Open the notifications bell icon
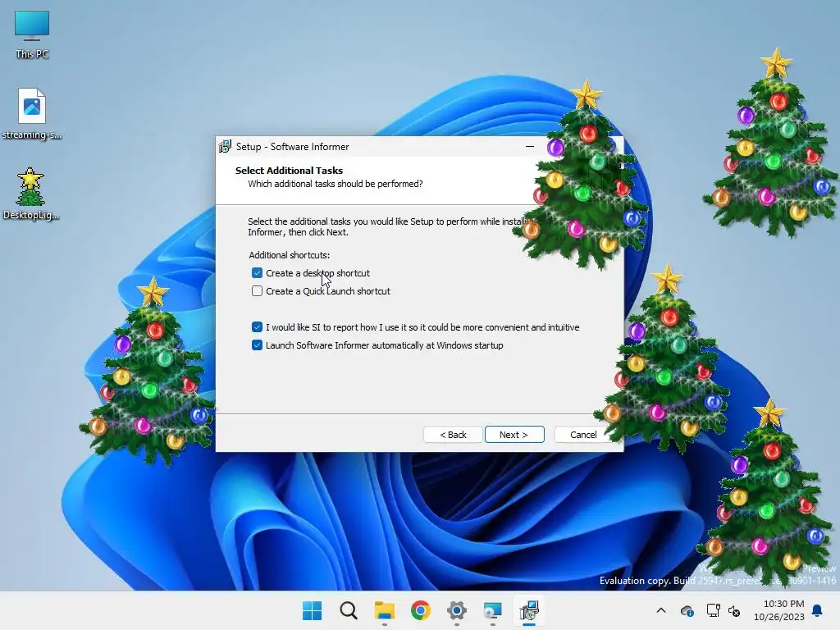840x630 pixels. [818, 610]
